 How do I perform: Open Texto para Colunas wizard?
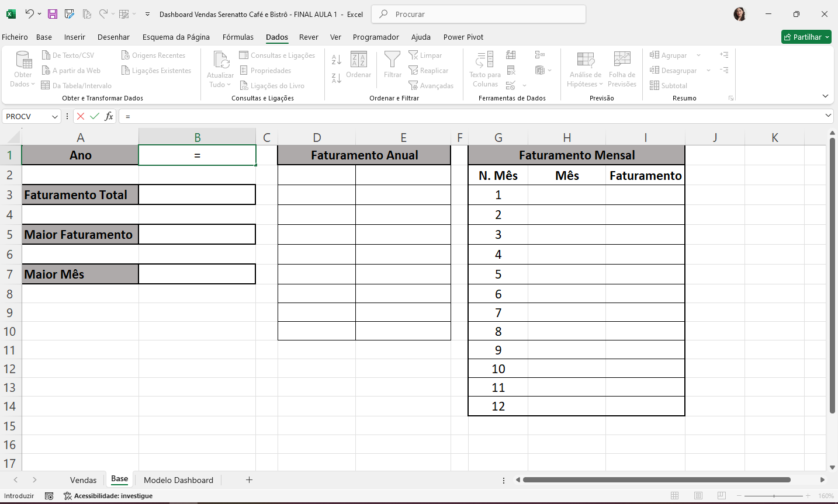[x=485, y=69]
